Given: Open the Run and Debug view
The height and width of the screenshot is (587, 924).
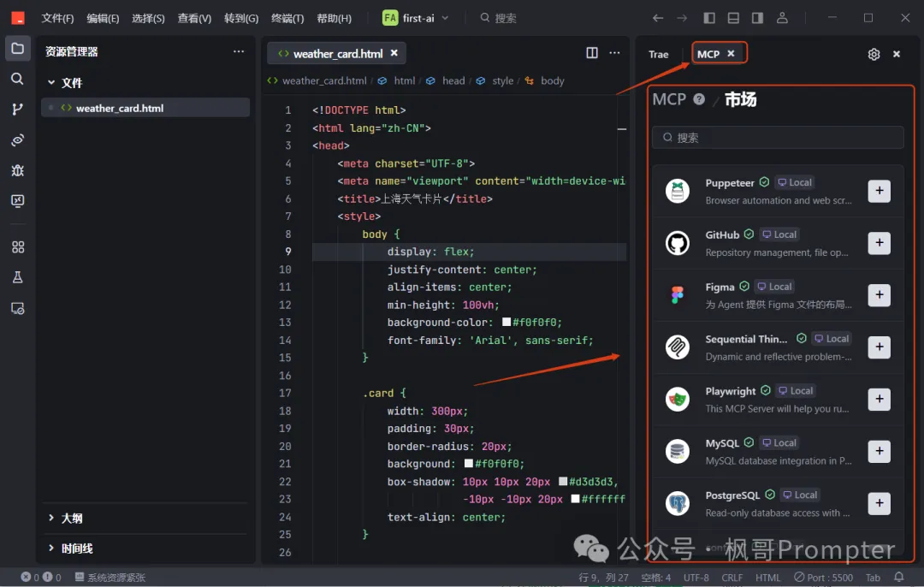Looking at the screenshot, I should [17, 170].
